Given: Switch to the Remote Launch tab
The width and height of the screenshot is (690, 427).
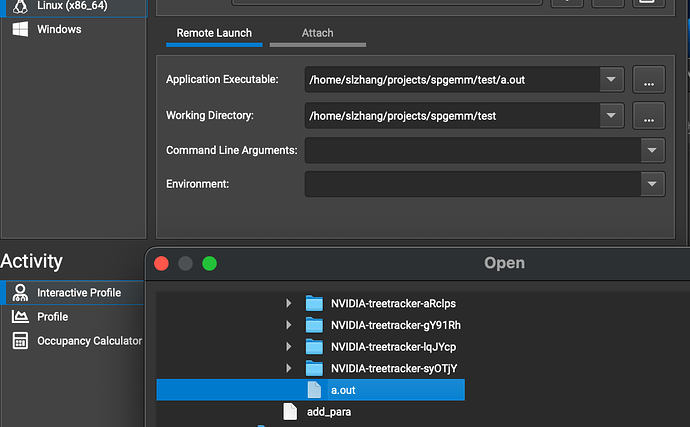Looking at the screenshot, I should point(214,33).
